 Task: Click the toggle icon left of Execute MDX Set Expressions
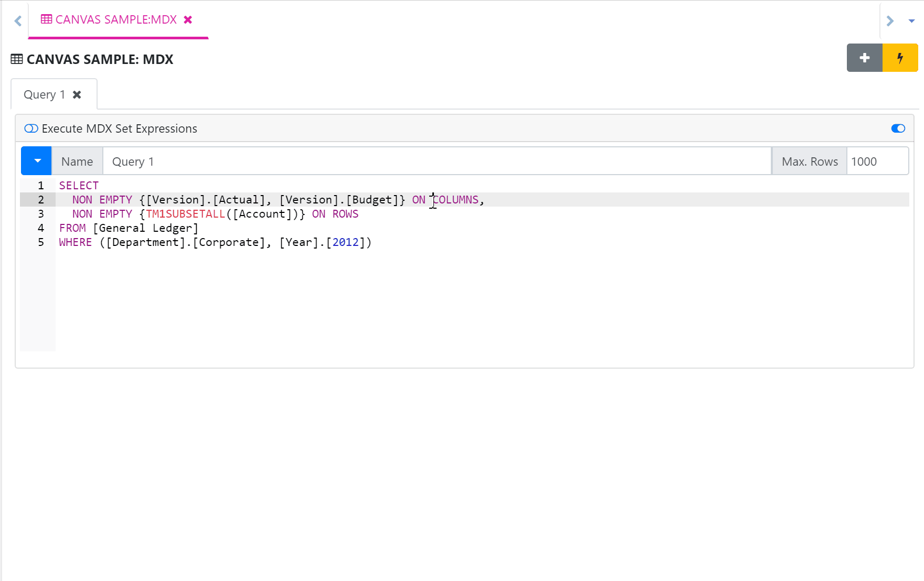point(31,129)
